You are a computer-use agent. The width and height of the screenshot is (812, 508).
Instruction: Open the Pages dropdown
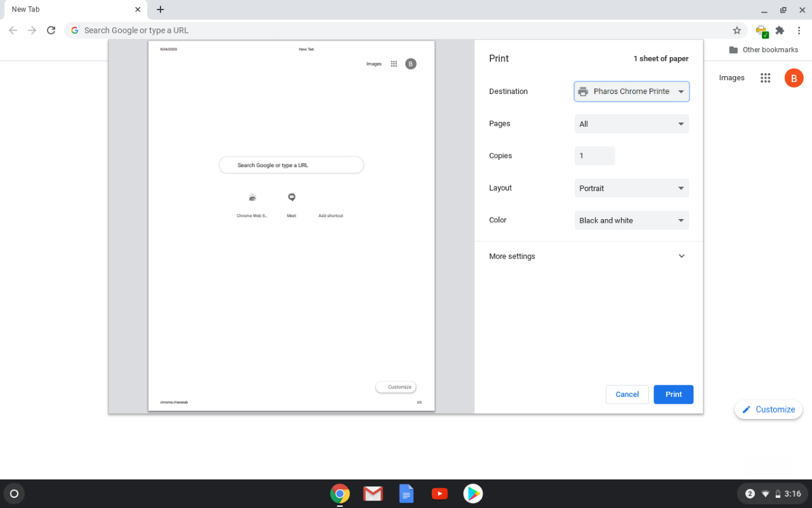click(631, 124)
